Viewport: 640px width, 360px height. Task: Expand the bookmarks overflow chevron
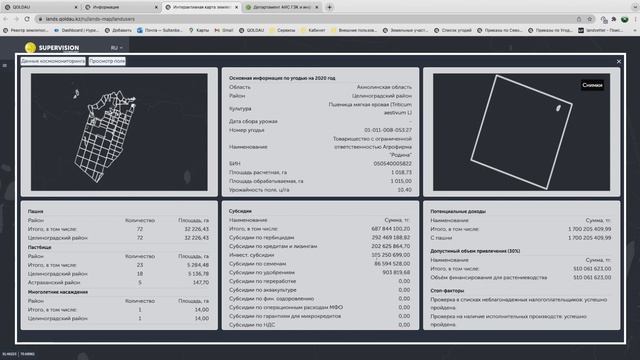[635, 30]
